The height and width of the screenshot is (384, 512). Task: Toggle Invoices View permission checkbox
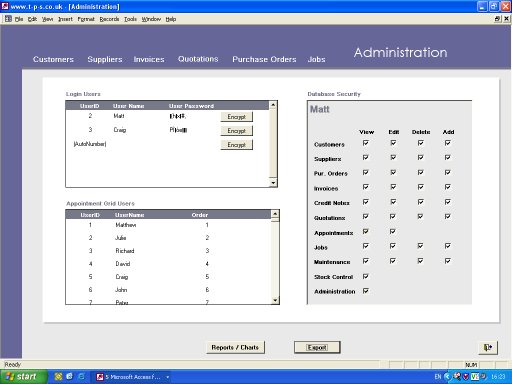point(366,187)
